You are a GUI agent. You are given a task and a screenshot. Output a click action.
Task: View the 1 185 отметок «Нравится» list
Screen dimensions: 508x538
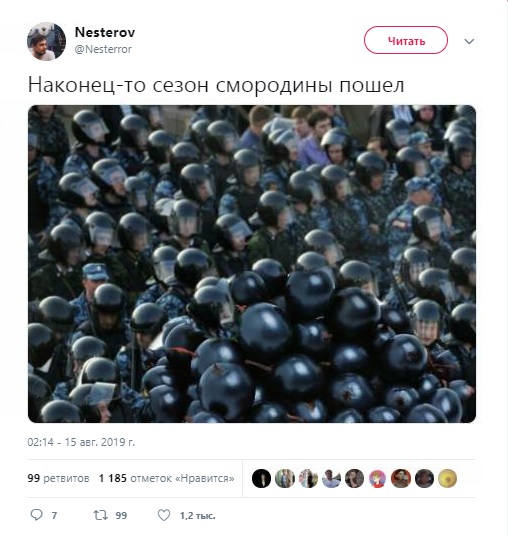click(x=167, y=478)
